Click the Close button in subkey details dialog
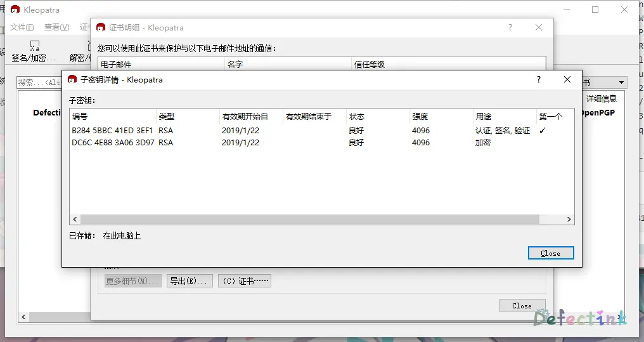This screenshot has width=644, height=342. tap(551, 253)
